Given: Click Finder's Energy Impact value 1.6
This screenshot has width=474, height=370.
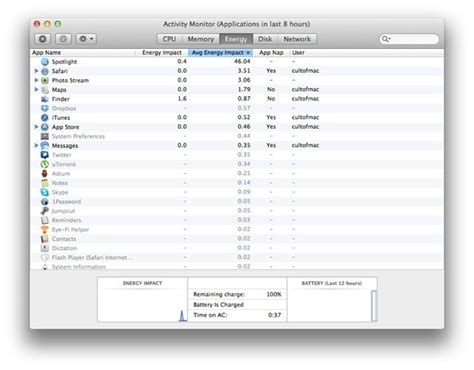Looking at the screenshot, I should click(x=182, y=99).
